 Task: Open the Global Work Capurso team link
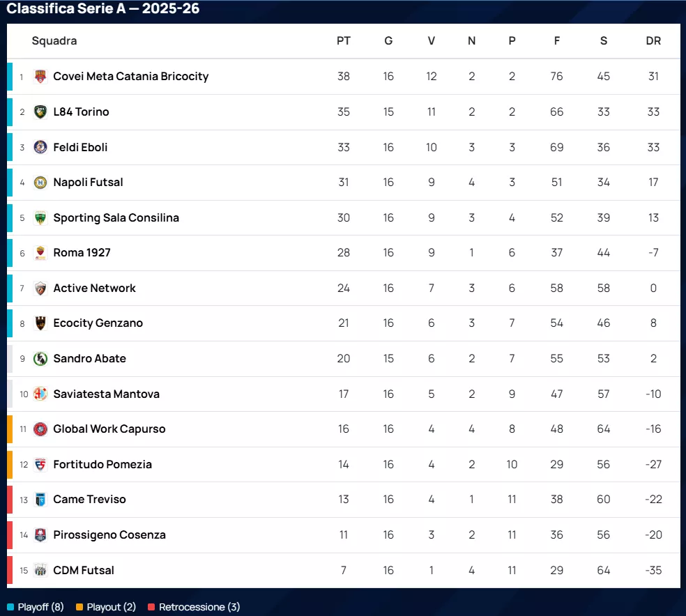click(x=109, y=429)
